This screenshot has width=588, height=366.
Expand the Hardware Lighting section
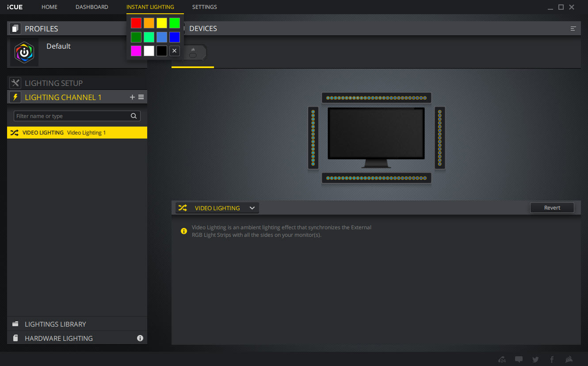[x=77, y=338]
